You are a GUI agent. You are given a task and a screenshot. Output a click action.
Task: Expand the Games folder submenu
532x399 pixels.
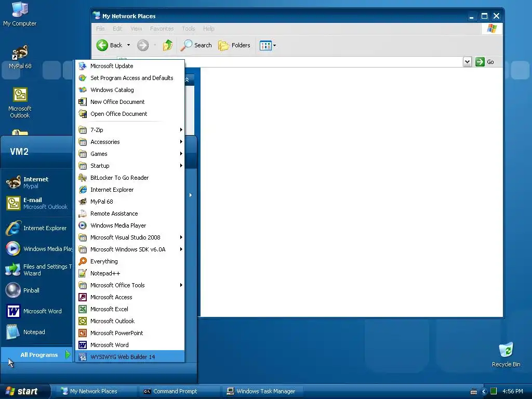130,154
